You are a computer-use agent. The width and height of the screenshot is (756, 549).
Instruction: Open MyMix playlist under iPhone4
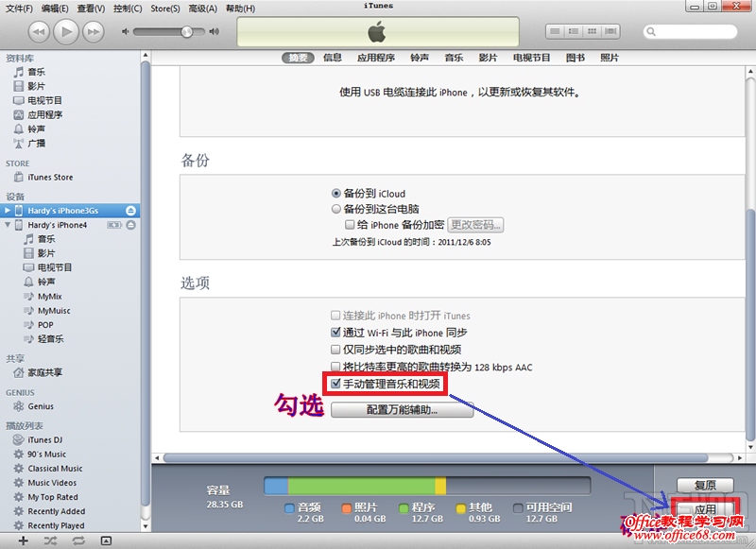[49, 297]
